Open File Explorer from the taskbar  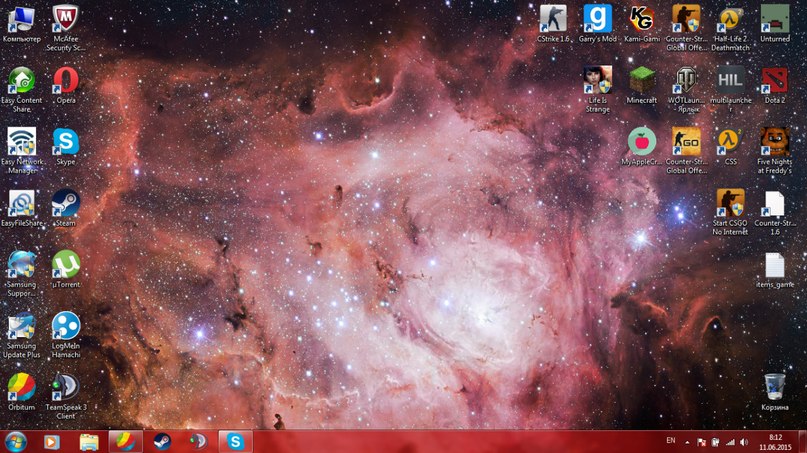(x=89, y=442)
